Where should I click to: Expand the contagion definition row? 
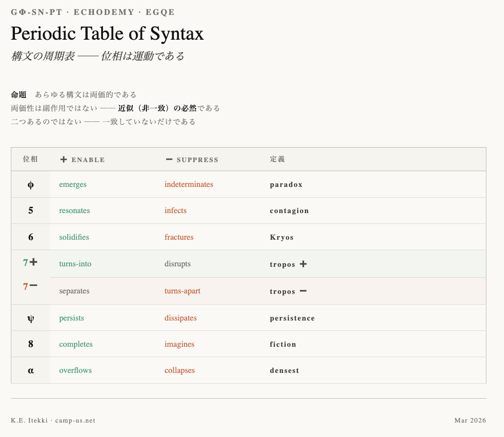coord(289,210)
